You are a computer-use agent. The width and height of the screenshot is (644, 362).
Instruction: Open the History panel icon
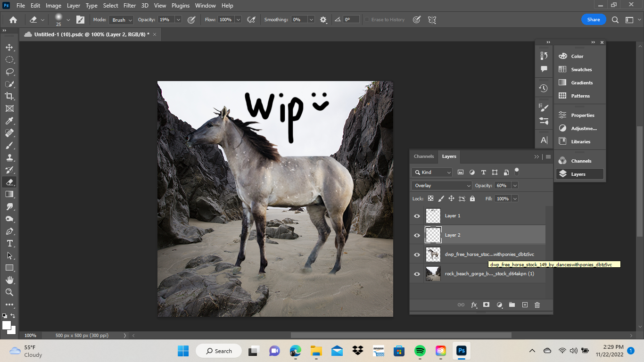[544, 88]
